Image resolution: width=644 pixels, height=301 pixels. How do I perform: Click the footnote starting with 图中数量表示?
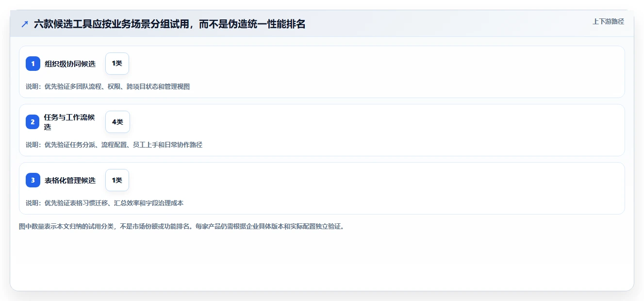pyautogui.click(x=182, y=226)
